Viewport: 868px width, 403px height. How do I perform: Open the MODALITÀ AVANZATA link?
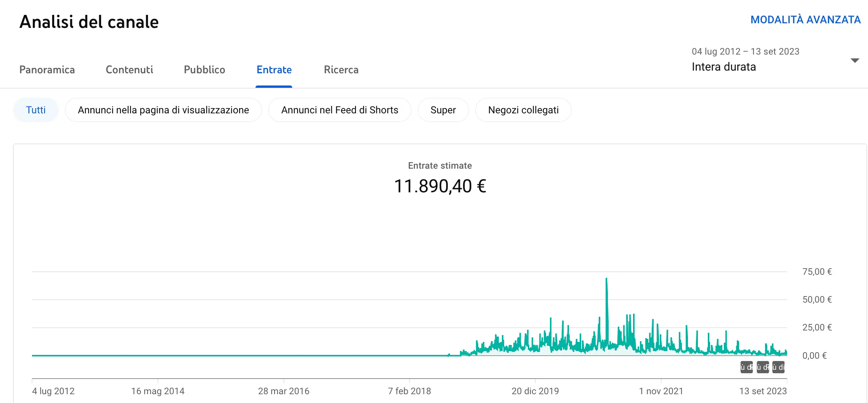click(x=805, y=20)
